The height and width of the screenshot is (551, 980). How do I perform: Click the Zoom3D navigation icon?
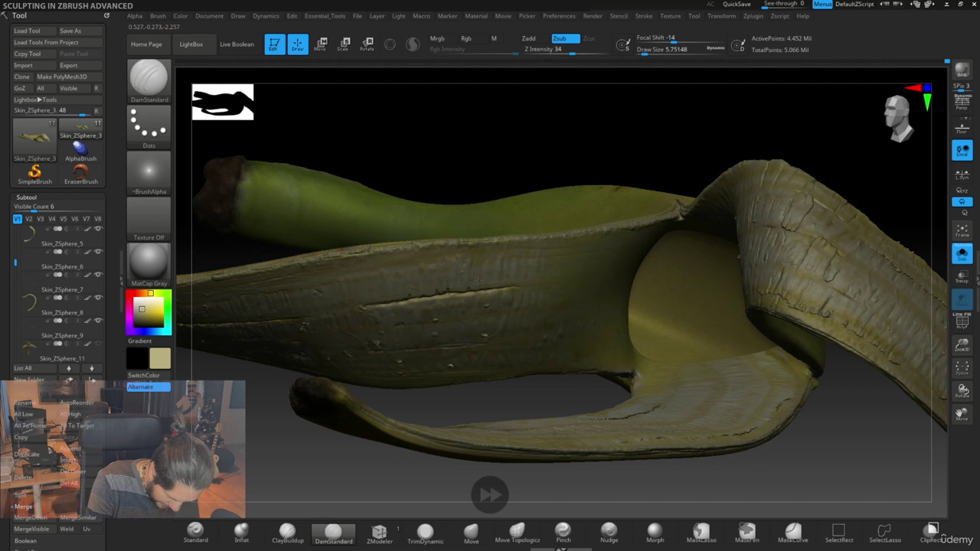tap(962, 345)
